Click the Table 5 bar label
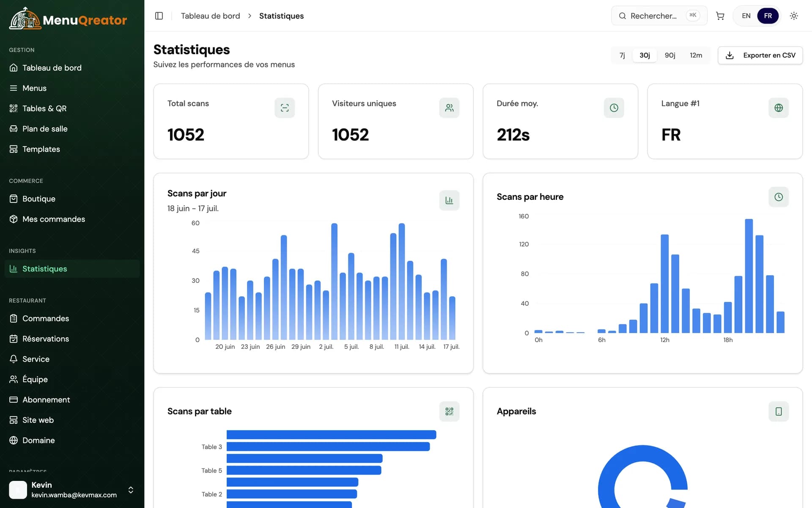The width and height of the screenshot is (812, 508). [x=211, y=471]
